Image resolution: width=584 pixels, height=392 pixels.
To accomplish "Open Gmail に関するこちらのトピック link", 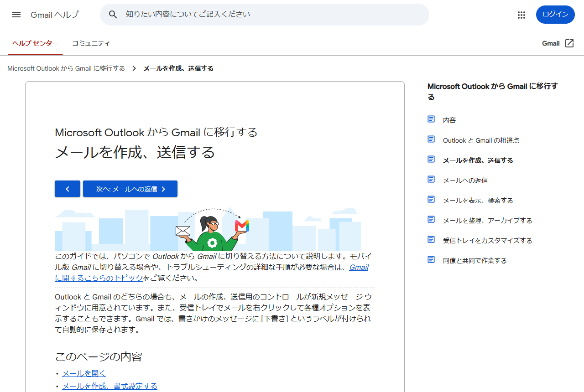I will point(212,273).
